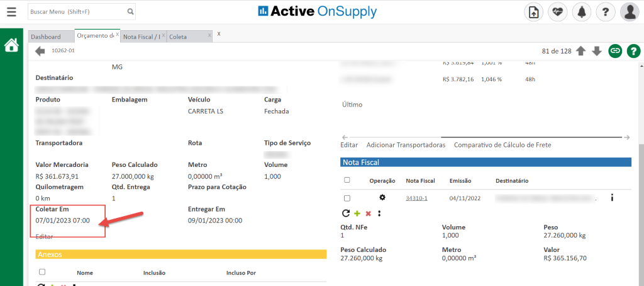644x286 pixels.
Task: Click the record code 10262-01
Action: [64, 50]
